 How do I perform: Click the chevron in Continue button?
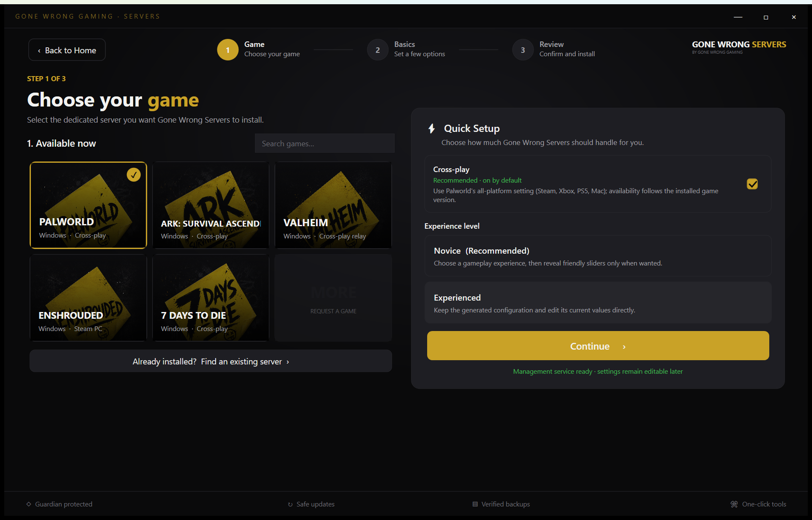point(624,347)
